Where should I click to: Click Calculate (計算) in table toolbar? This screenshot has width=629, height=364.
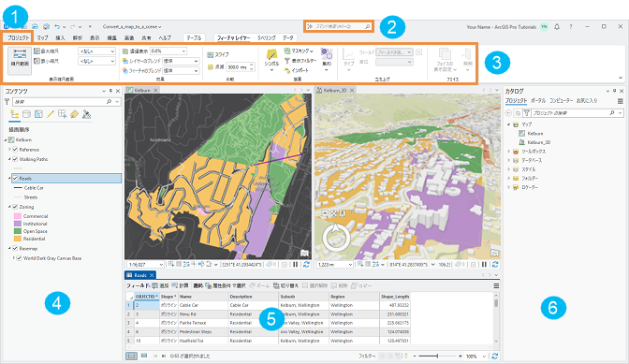(x=180, y=285)
